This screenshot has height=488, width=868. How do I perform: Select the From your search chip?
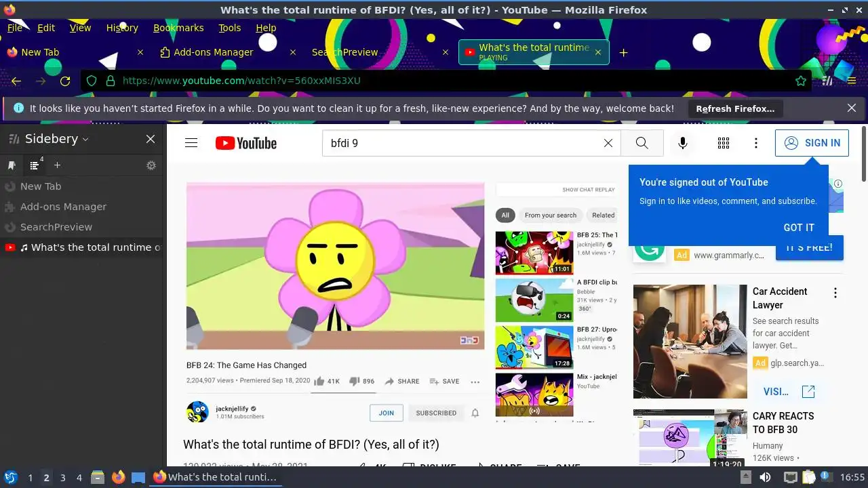pos(551,216)
